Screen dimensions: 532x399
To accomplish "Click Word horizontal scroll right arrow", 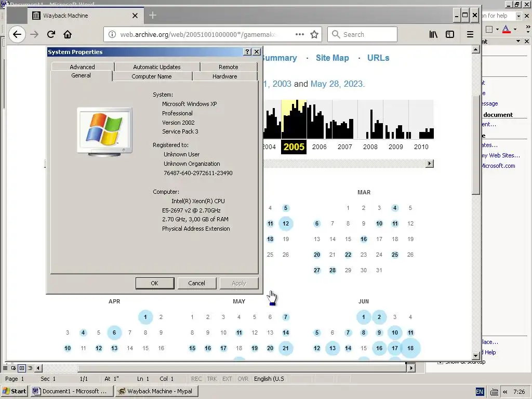I will 411,368.
